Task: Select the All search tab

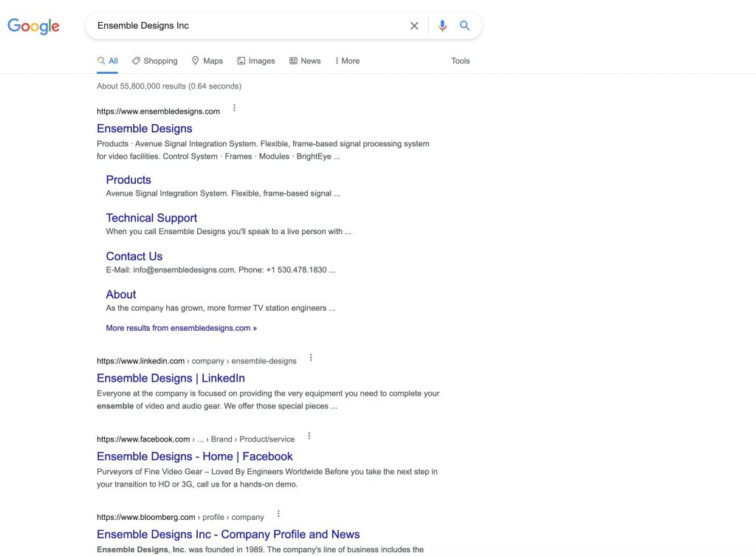Action: tap(107, 61)
